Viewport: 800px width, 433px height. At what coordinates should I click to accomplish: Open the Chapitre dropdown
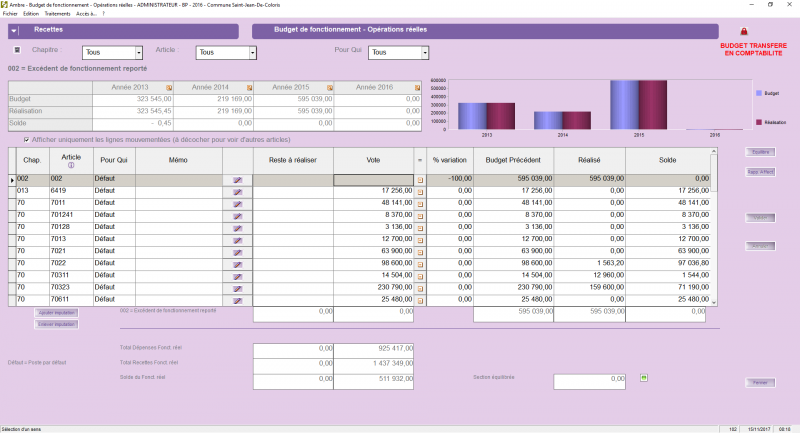(138, 53)
